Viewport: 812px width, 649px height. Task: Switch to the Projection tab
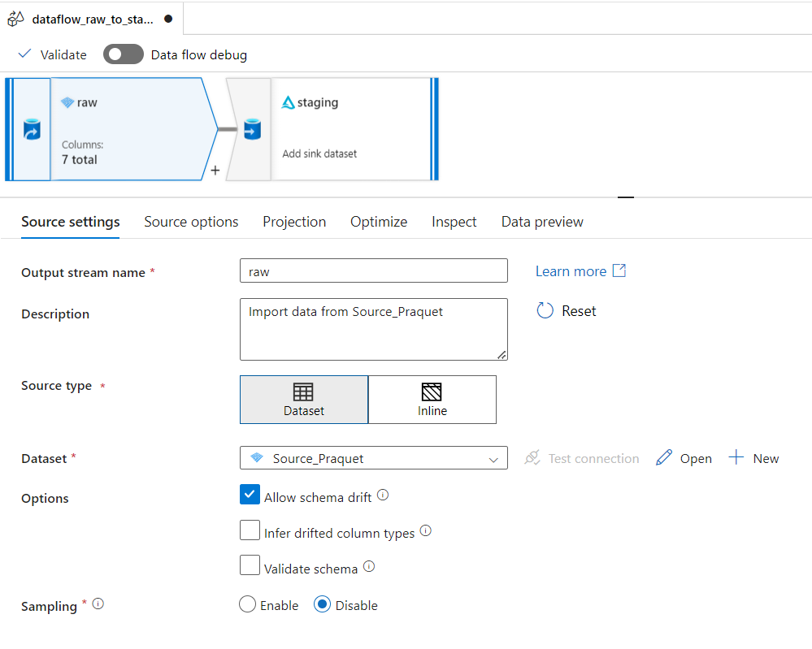tap(294, 222)
